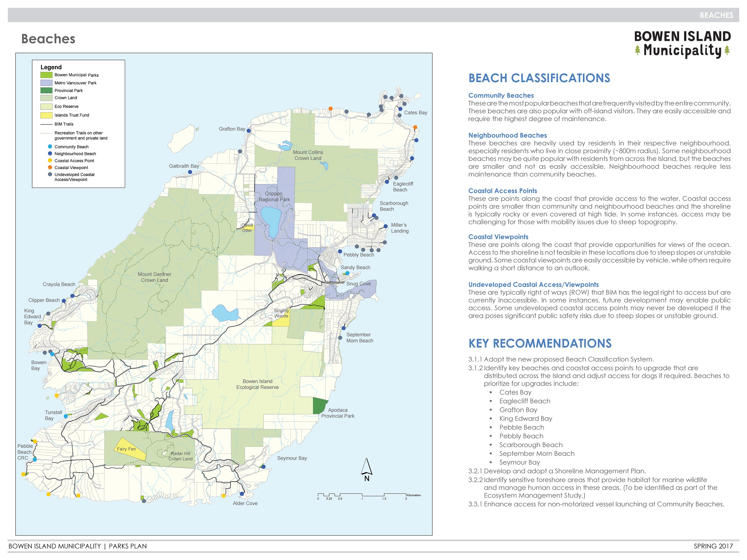Click the 'Seymour Bay' bullet item
The width and height of the screenshot is (747, 560).
point(520,462)
